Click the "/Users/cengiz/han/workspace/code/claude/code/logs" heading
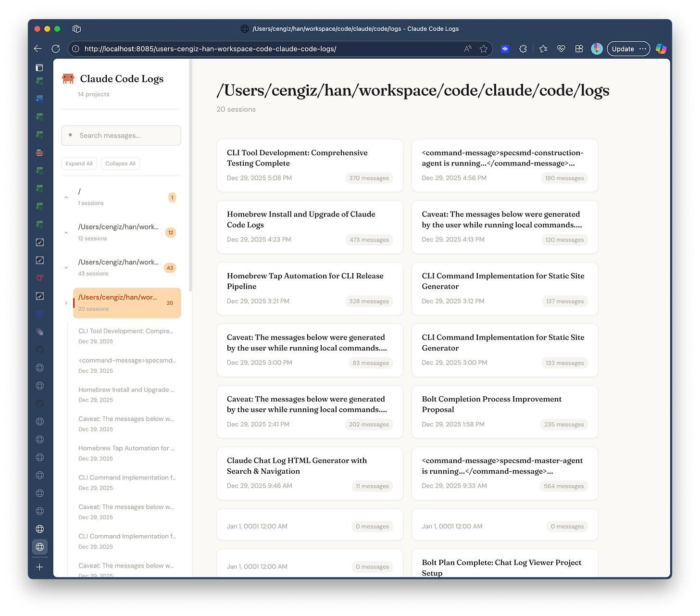This screenshot has height=616, width=700. [413, 90]
